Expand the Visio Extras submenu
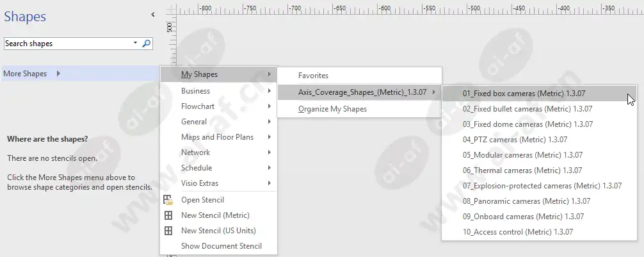This screenshot has height=257, width=644. [x=218, y=183]
